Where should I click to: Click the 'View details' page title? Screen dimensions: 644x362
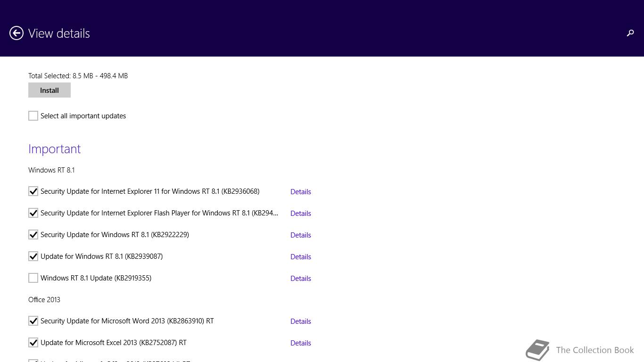coord(59,33)
